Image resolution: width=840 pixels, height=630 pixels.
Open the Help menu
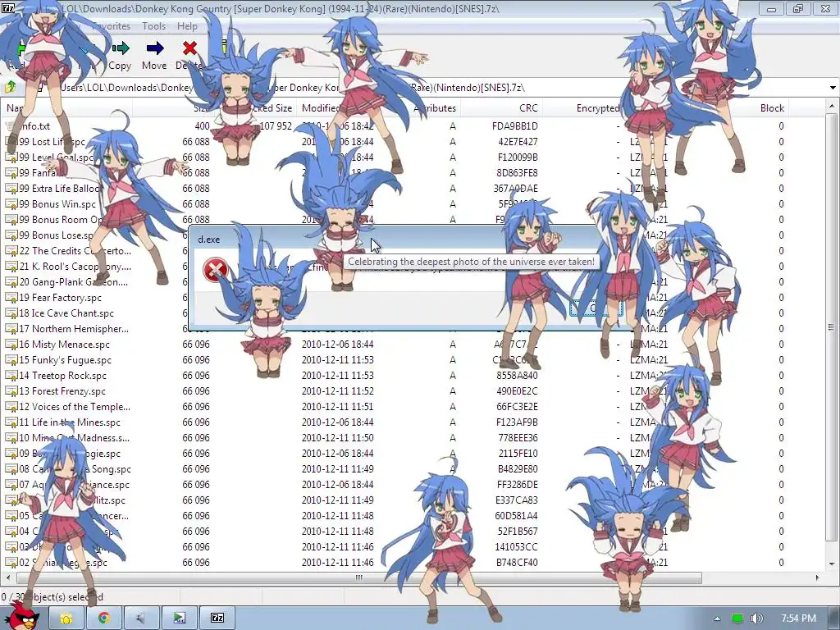click(187, 25)
